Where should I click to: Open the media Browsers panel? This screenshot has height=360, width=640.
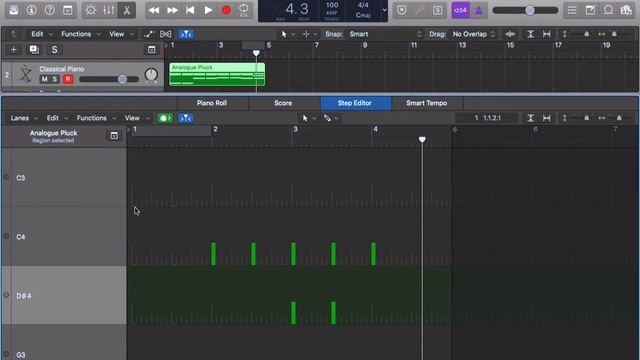pos(626,10)
